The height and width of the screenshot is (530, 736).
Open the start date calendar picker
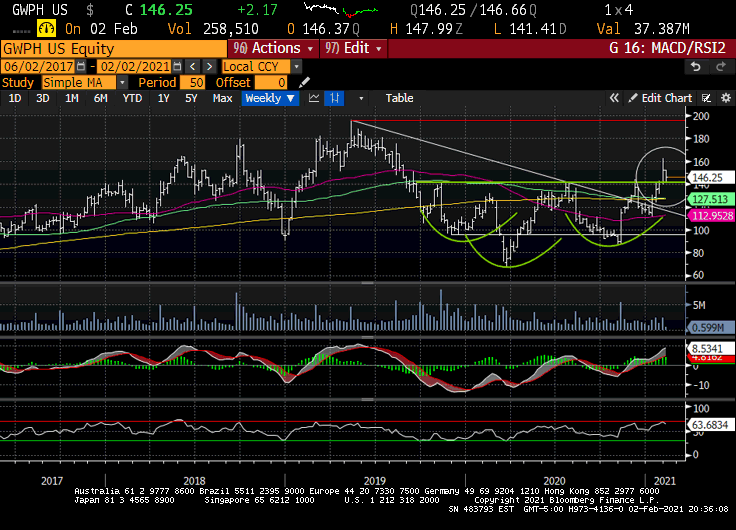coord(81,66)
